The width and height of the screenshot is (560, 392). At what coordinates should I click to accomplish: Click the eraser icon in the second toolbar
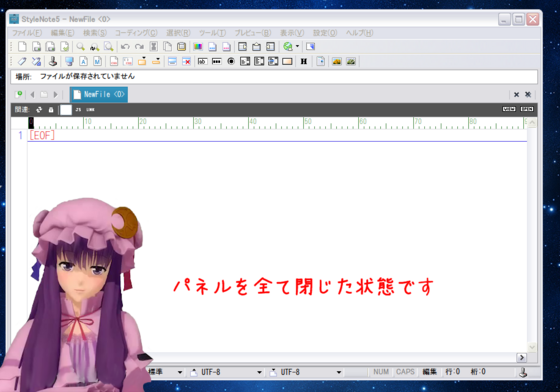point(22,61)
